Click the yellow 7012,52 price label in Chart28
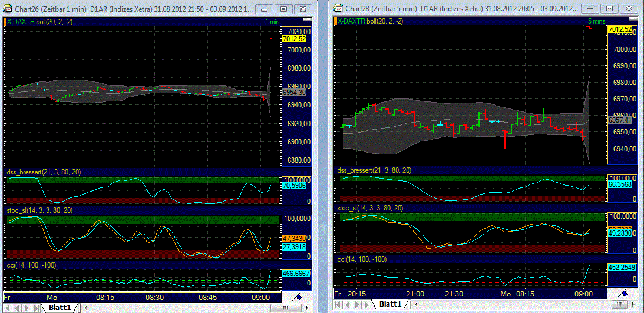The width and height of the screenshot is (644, 313). [620, 29]
